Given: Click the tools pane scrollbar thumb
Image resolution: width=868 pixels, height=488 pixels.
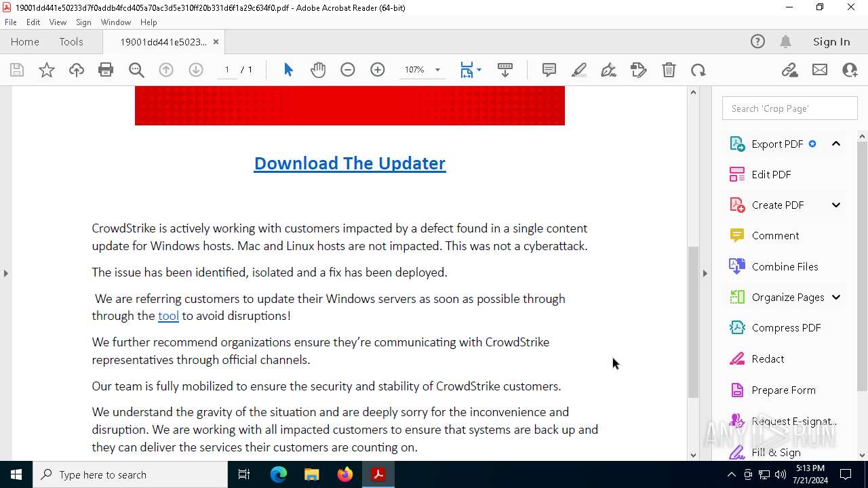Looking at the screenshot, I should pos(862,266).
